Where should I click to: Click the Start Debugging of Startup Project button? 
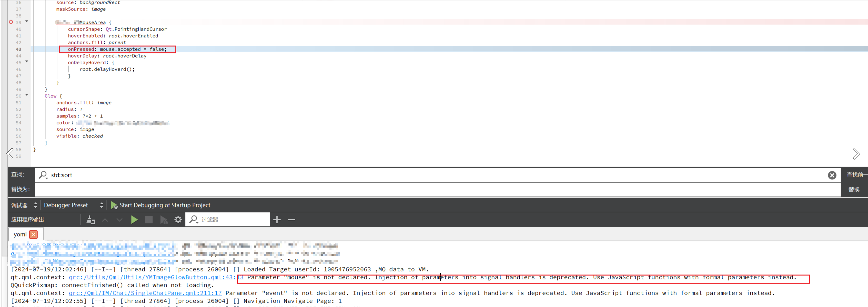click(161, 205)
